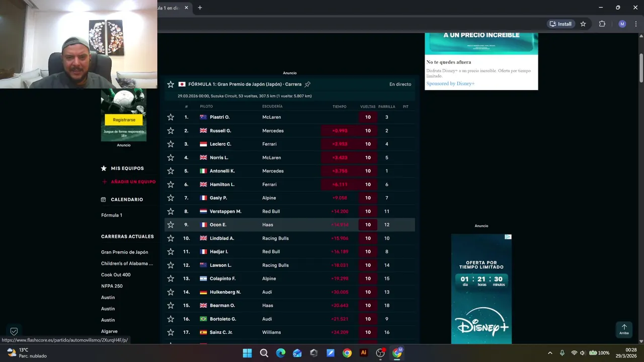Sort by the Tiempo column header
Screen dimensions: 644x362
[x=339, y=107]
